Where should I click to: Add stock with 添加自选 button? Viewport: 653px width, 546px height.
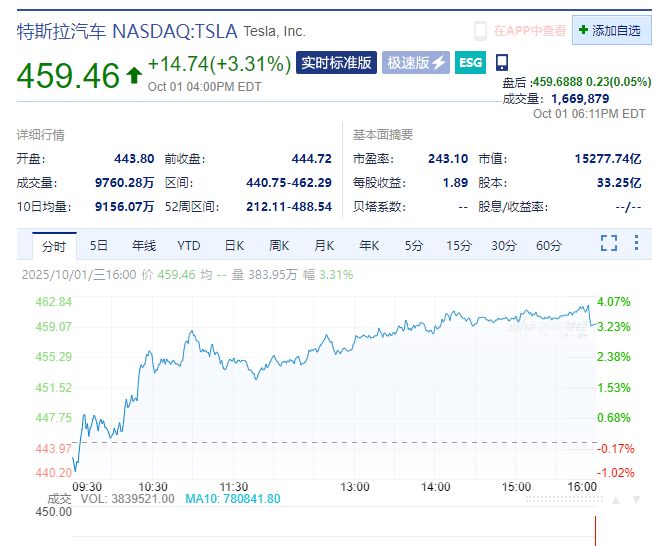[610, 30]
